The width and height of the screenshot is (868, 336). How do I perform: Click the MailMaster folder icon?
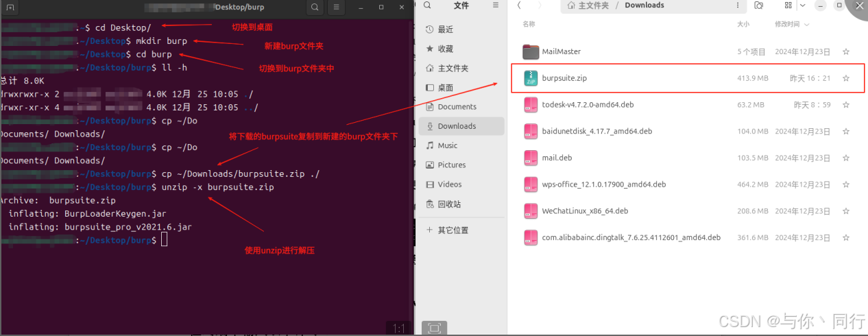pyautogui.click(x=531, y=51)
